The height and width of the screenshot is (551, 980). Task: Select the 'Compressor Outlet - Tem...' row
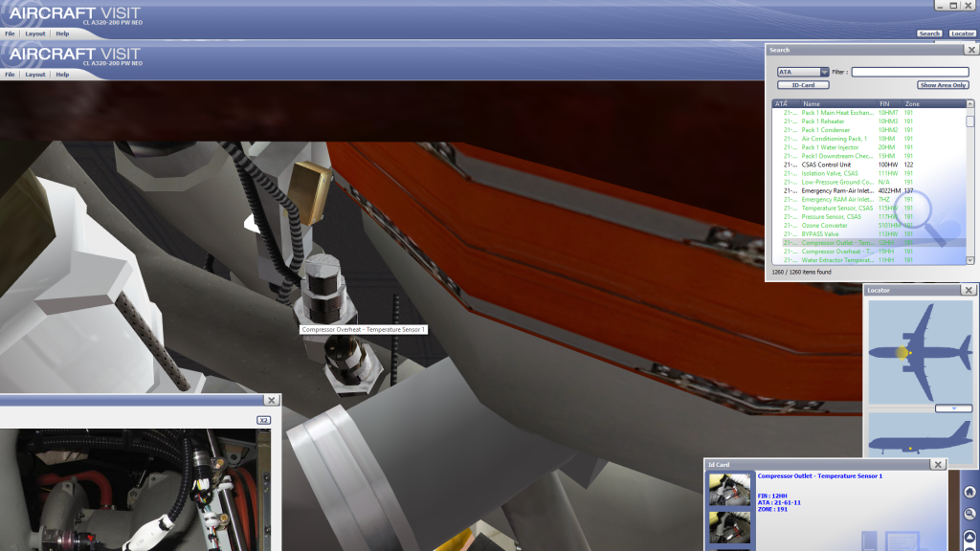[x=869, y=242]
